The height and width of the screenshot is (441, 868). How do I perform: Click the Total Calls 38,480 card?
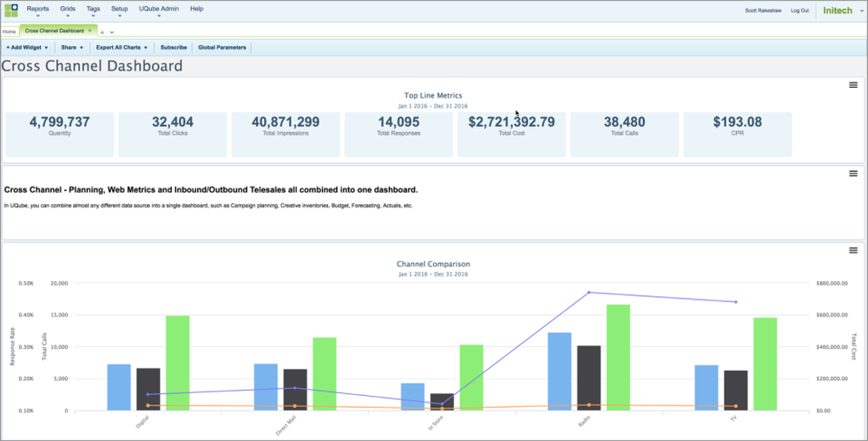pos(624,135)
